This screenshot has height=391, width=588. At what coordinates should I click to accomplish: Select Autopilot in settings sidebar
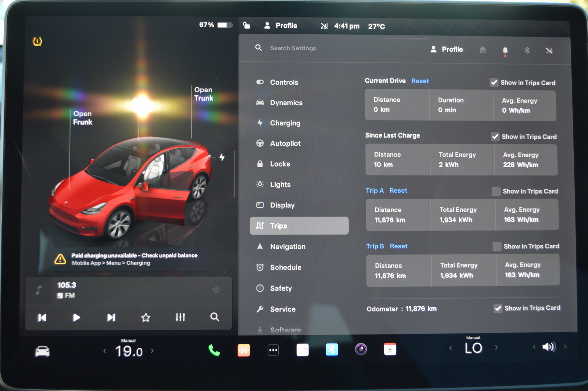click(285, 143)
